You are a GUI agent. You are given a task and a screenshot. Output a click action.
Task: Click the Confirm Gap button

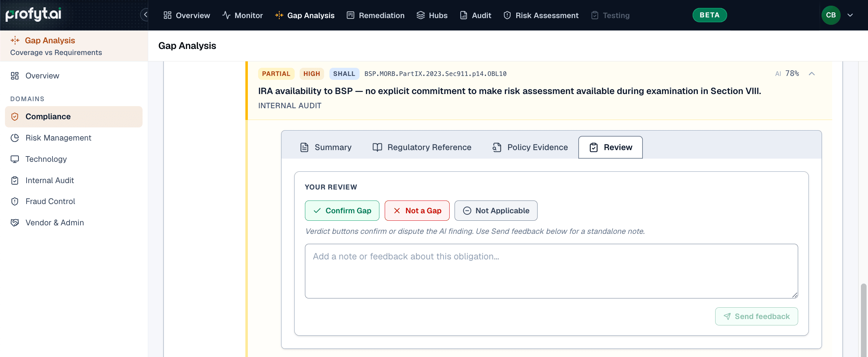(342, 211)
